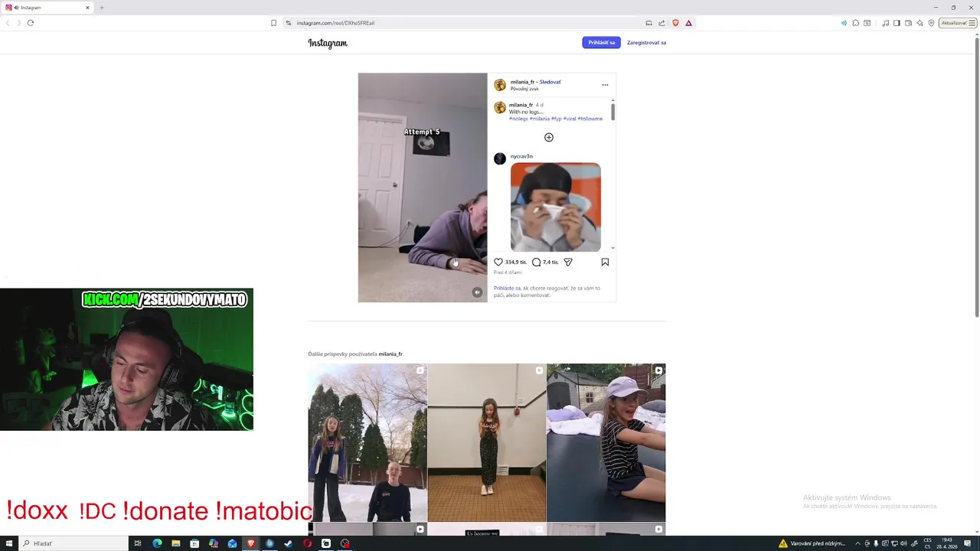Screen dimensions: 980x551
Task: Open Opera browser from taskbar
Action: tap(307, 543)
